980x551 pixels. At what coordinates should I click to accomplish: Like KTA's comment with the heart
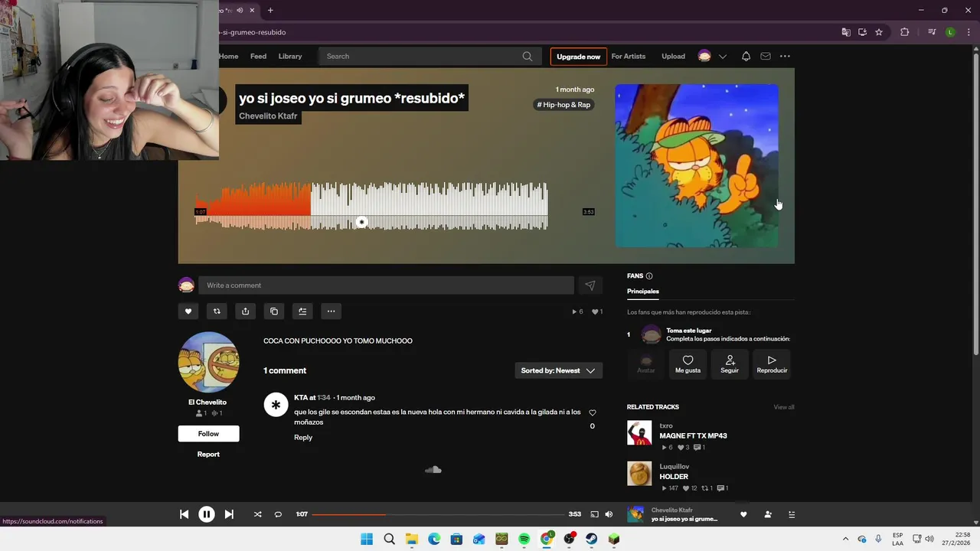592,413
